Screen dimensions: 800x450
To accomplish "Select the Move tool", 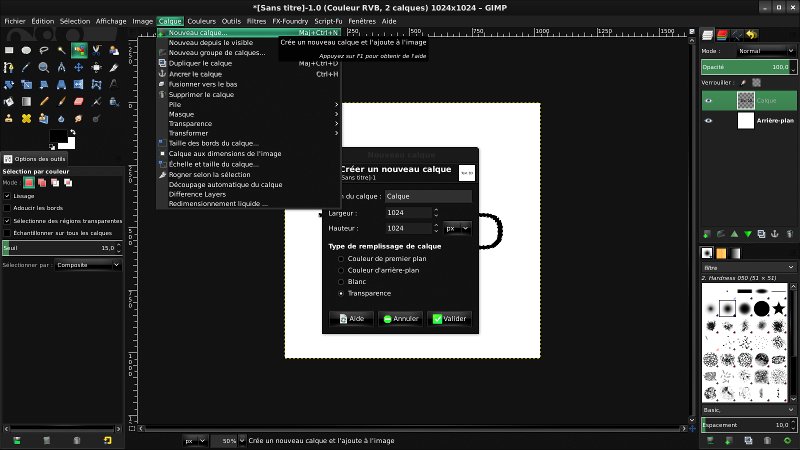I will coord(79,67).
